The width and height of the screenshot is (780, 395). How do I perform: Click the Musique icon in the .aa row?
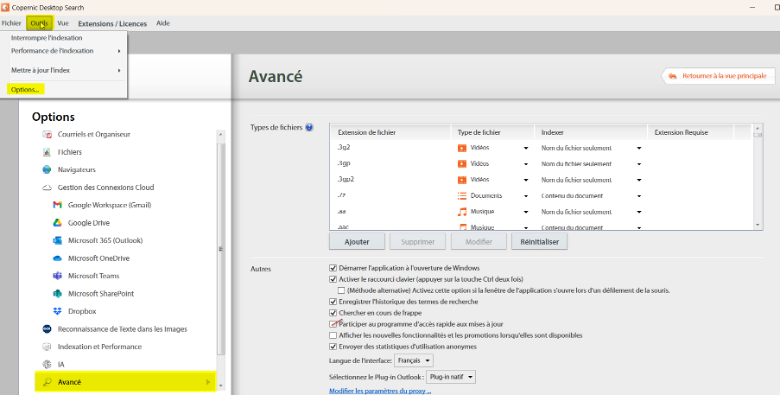pos(462,211)
